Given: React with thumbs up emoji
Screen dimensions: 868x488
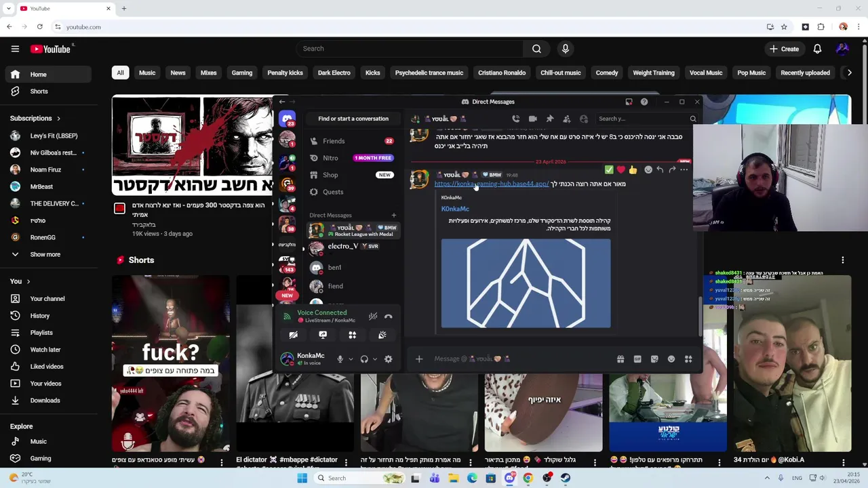Looking at the screenshot, I should (633, 170).
